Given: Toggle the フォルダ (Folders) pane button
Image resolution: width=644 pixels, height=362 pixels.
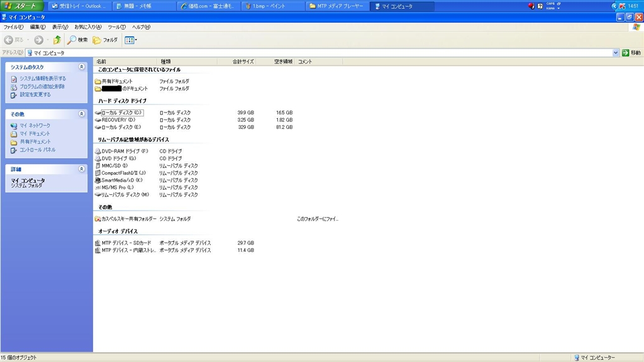Looking at the screenshot, I should pos(105,40).
